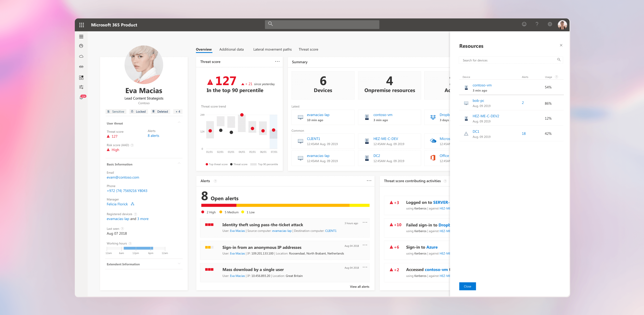Collapse the Basic Information section
The image size is (644, 315).
click(179, 163)
